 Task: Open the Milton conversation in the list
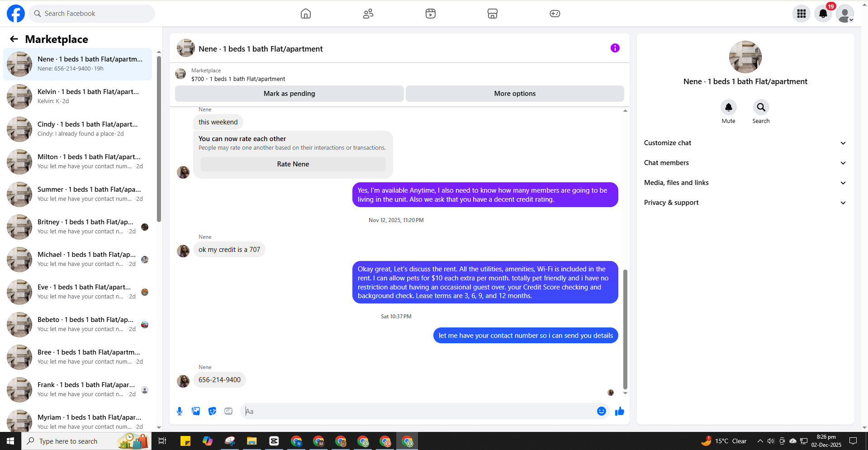tap(78, 162)
